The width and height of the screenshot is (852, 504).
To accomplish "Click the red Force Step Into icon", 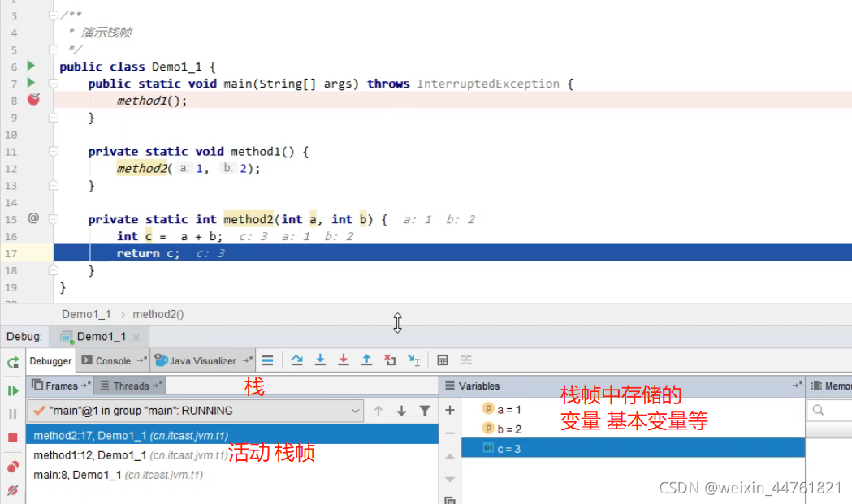I will (x=344, y=360).
